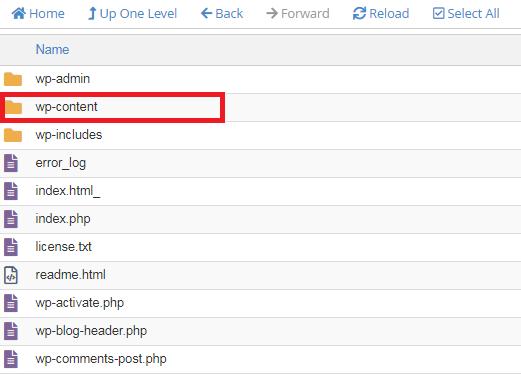The image size is (521, 374).
Task: Click the Back arrow button
Action: pyautogui.click(x=222, y=14)
